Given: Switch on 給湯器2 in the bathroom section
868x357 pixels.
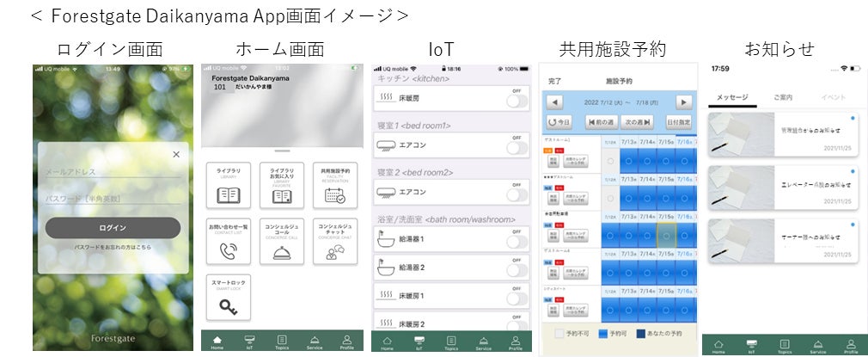Looking at the screenshot, I should [517, 270].
